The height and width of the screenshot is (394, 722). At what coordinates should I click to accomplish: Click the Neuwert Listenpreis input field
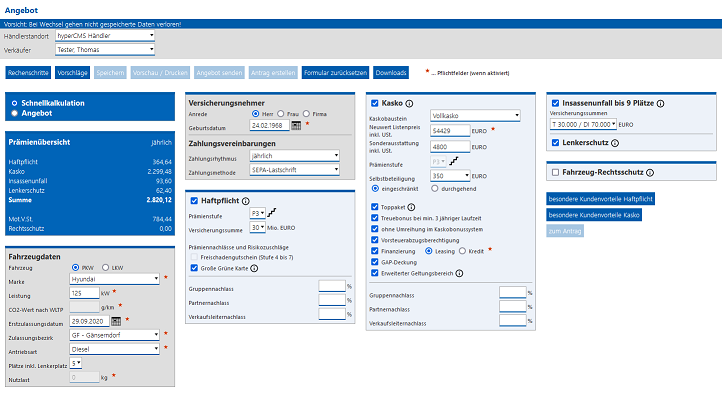[450, 131]
